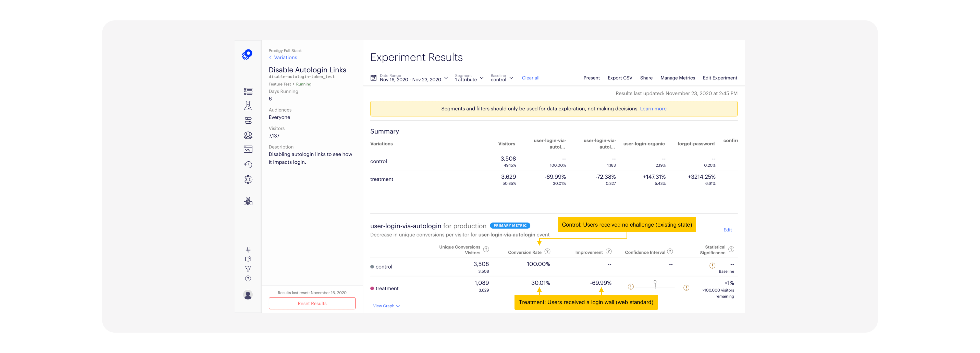
Task: Click help icon beside Unique Conversions Visitors
Action: 486,250
